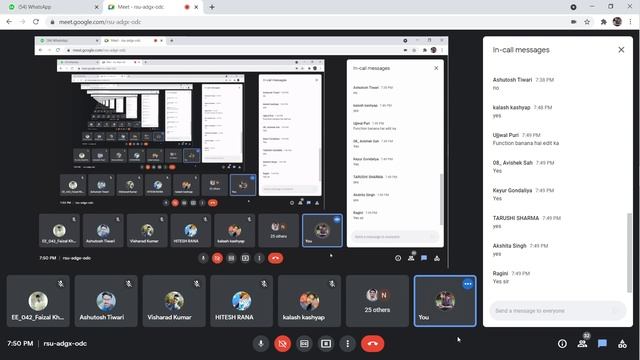Click the presented screen's chat icon

424,258
